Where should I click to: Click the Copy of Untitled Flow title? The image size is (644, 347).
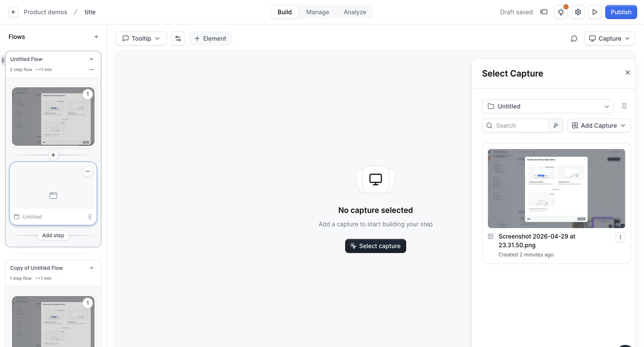tap(37, 268)
